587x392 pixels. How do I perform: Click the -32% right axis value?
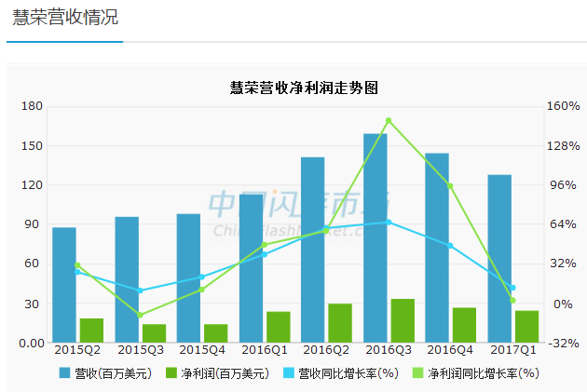564,344
